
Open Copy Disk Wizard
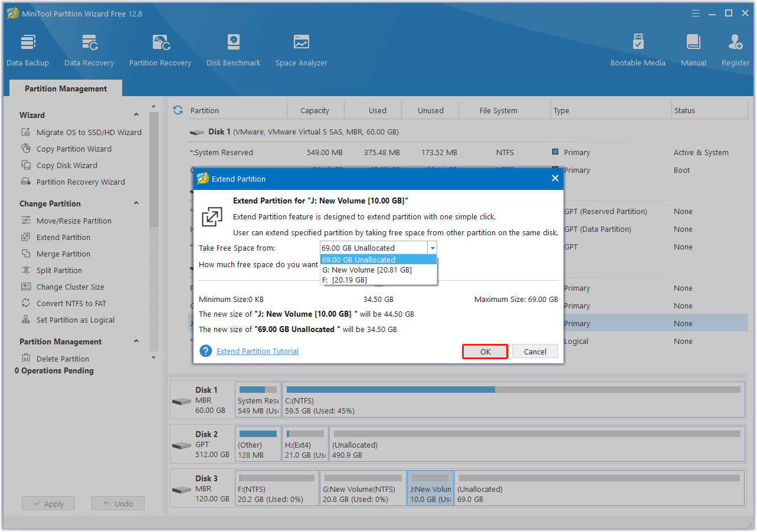coord(59,165)
